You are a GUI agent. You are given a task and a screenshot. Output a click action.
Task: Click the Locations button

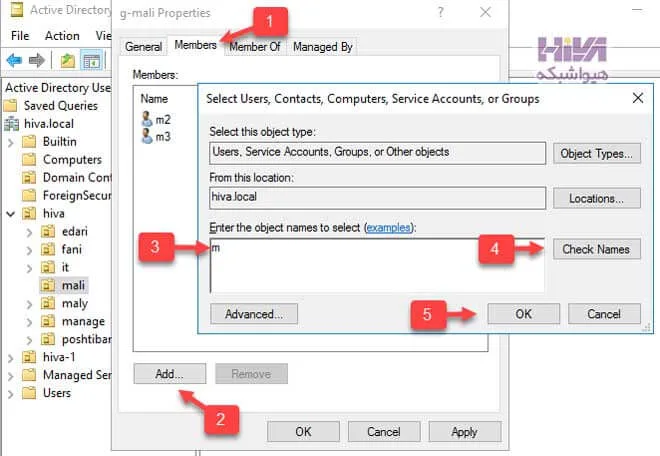(596, 198)
